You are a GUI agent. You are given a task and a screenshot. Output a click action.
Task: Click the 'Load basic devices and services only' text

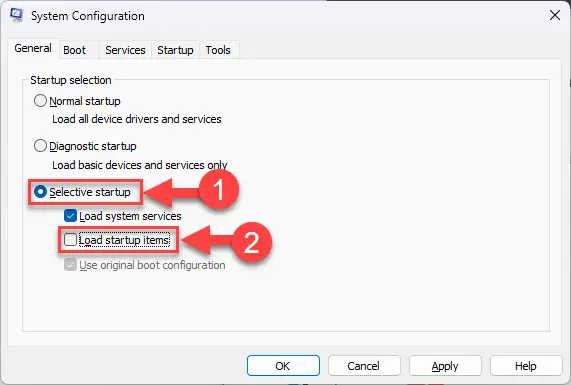(139, 165)
